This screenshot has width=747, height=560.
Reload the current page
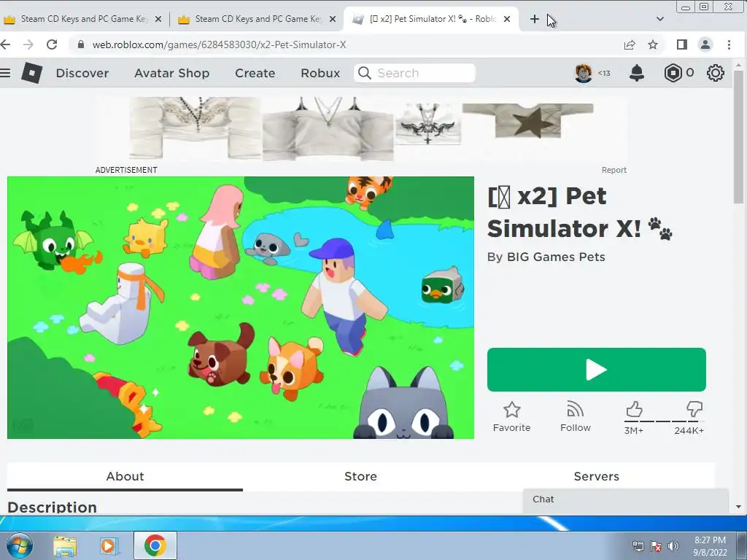[x=52, y=44]
